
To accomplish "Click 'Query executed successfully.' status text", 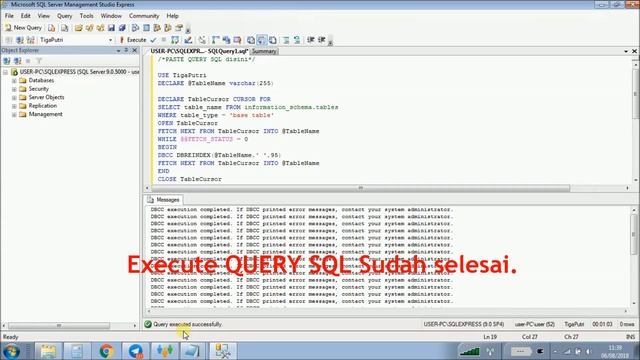I will [188, 324].
